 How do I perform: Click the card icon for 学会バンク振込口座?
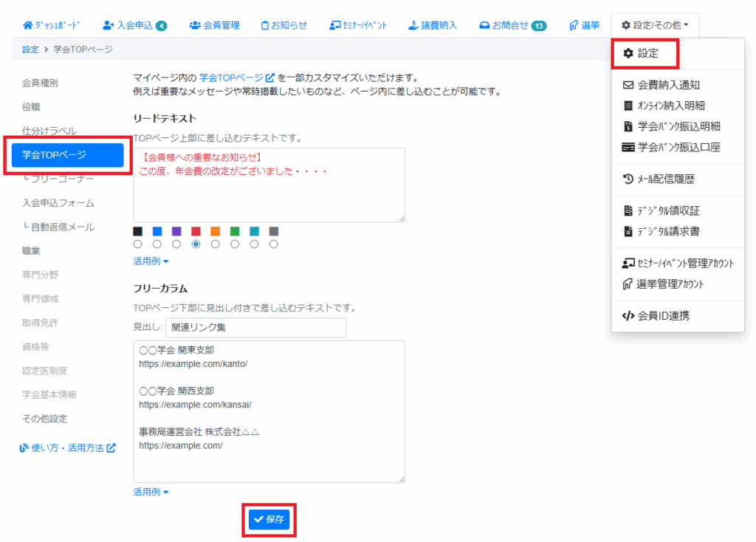point(628,147)
